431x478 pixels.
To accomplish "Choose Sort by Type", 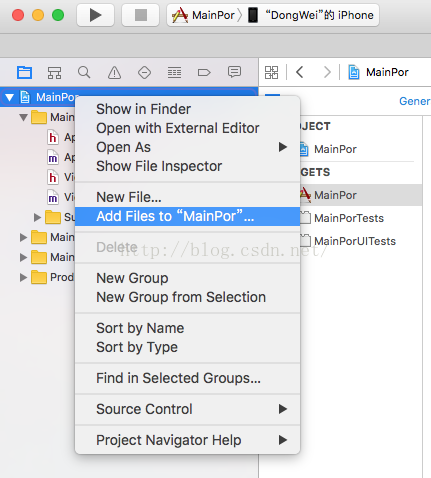I will click(x=187, y=347).
